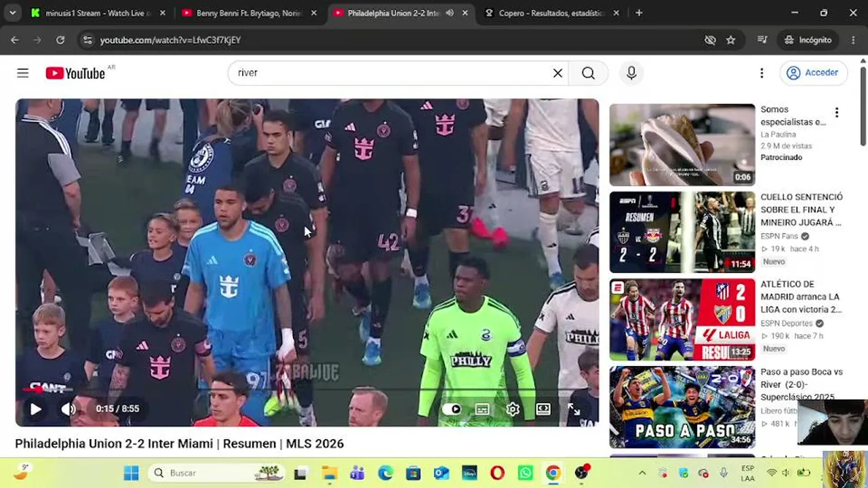Open the Atlético de Madrid LaLiga thumbnail
The width and height of the screenshot is (868, 488).
(x=682, y=320)
